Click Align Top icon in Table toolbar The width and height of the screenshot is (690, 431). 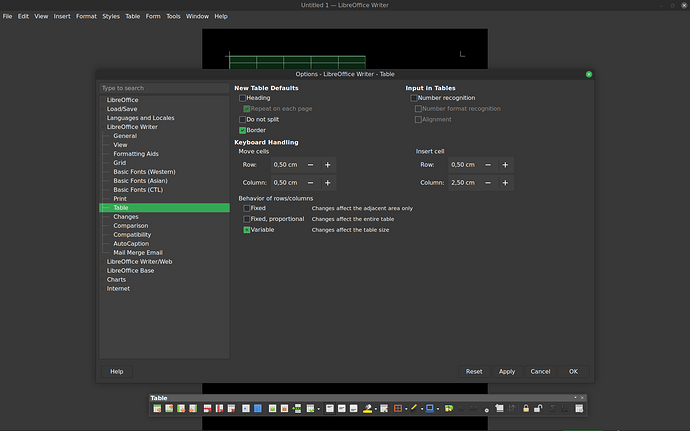coord(330,409)
